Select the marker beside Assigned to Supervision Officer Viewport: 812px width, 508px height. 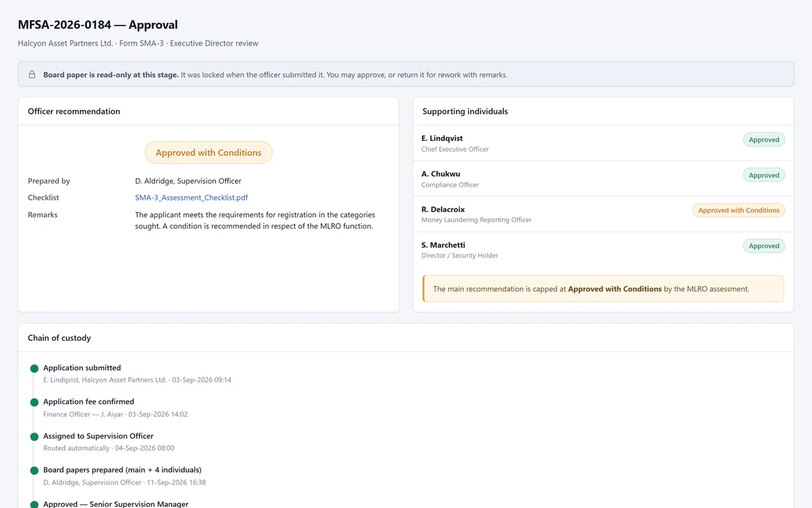coord(35,436)
